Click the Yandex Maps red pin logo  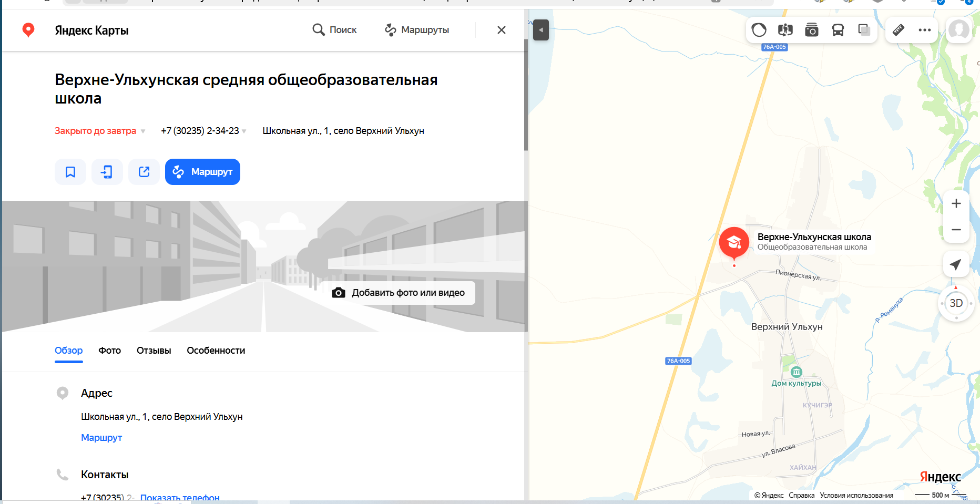coord(28,30)
